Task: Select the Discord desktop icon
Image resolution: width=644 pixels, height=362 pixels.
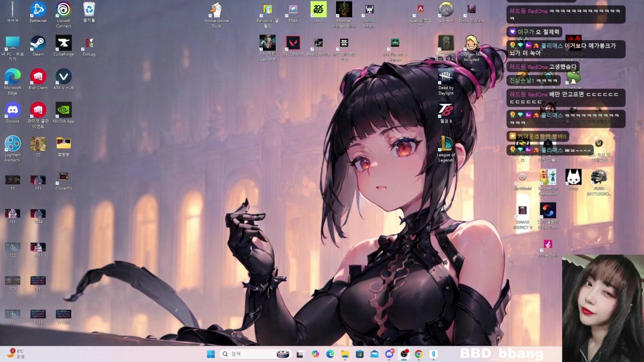Action: (13, 113)
